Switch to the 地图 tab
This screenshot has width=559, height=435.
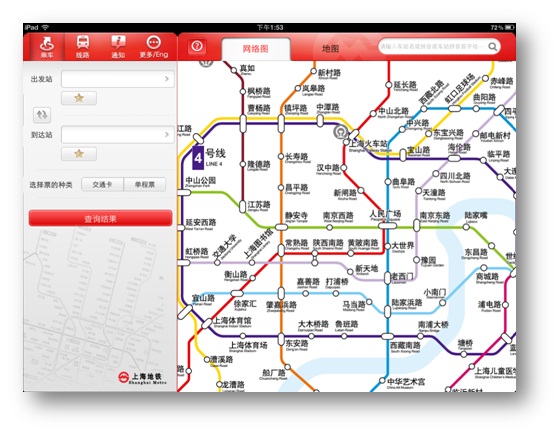coord(330,49)
